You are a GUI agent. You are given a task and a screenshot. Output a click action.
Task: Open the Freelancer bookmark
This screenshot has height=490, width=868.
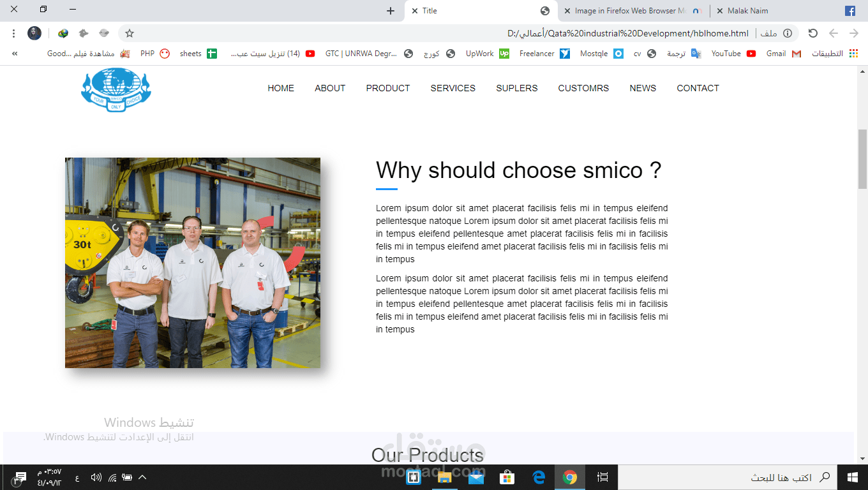(x=544, y=54)
